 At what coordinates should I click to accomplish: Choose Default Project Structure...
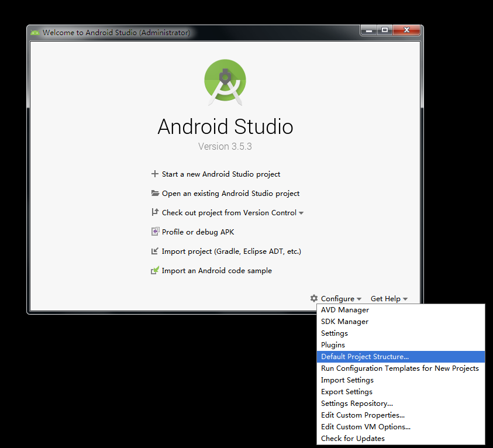coord(401,357)
